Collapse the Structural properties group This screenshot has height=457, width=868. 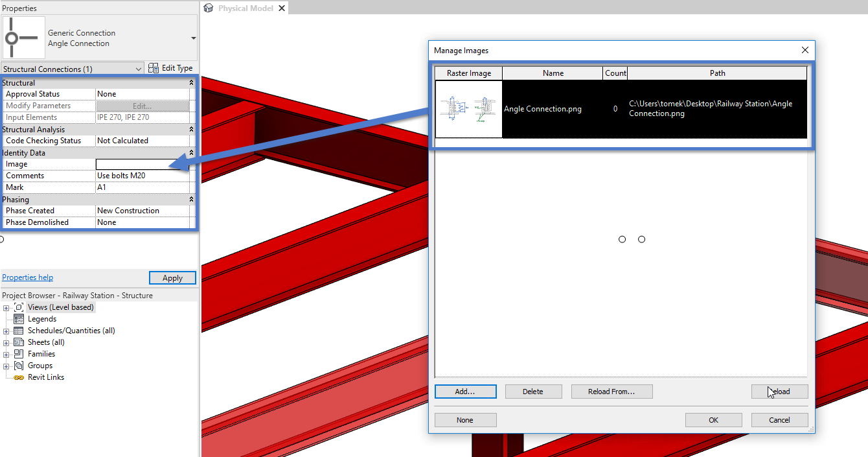point(191,83)
